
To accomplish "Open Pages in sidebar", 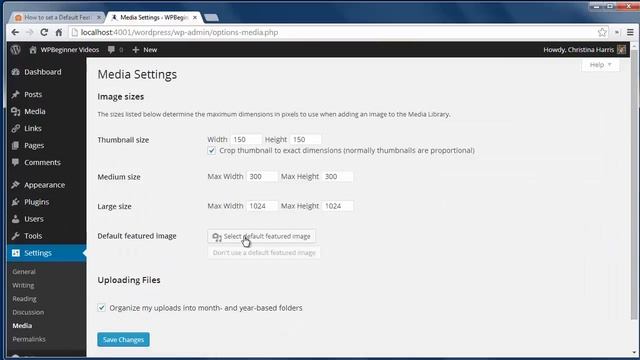I will point(34,145).
